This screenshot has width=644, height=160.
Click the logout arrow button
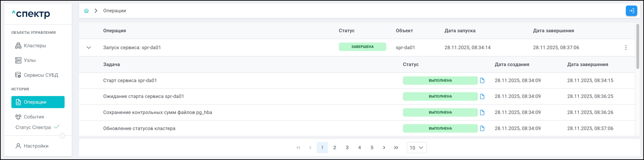click(x=631, y=11)
